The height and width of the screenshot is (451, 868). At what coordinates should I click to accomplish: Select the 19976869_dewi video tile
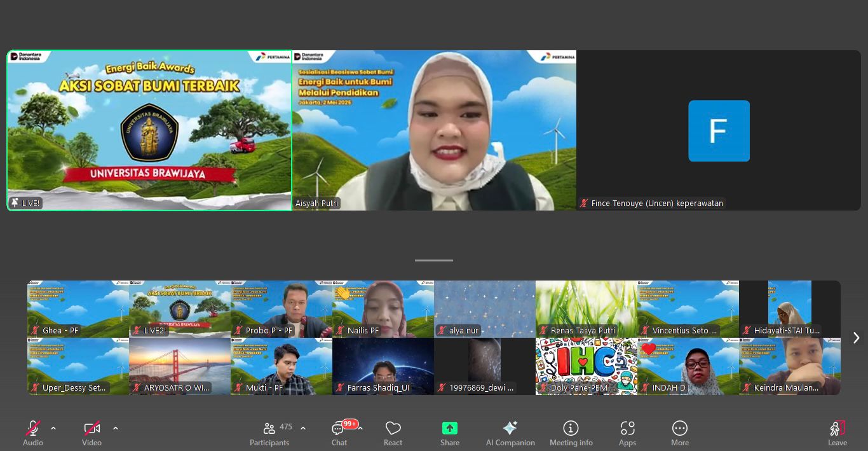485,366
